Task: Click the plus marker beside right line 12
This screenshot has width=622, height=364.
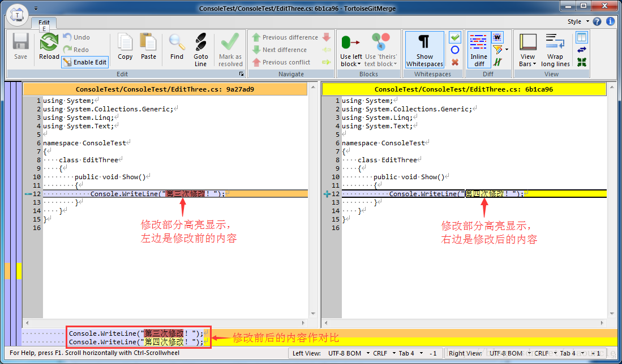Action: pos(327,194)
